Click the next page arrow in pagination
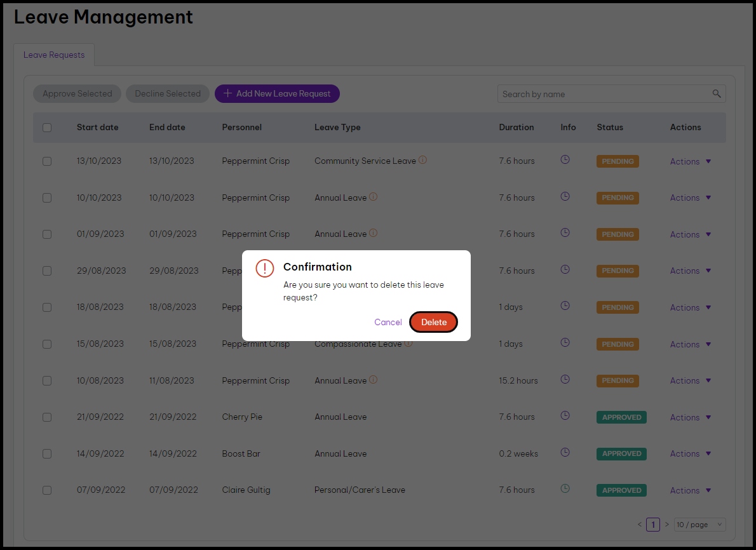The image size is (756, 550). tap(666, 525)
